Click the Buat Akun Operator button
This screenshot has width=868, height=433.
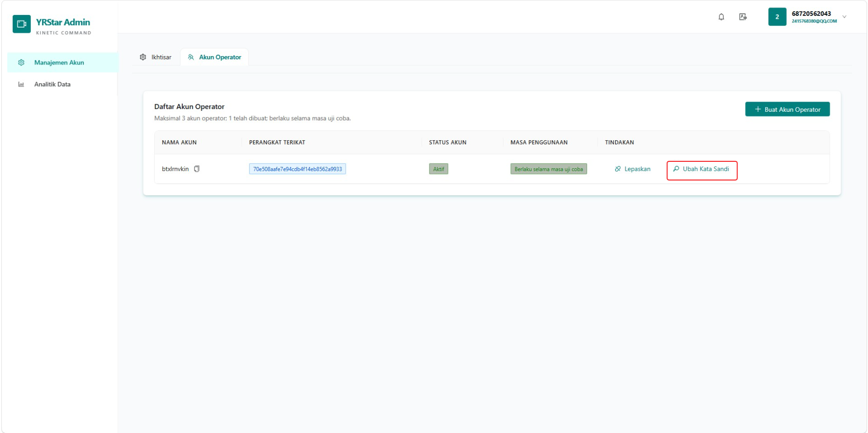[x=787, y=109]
